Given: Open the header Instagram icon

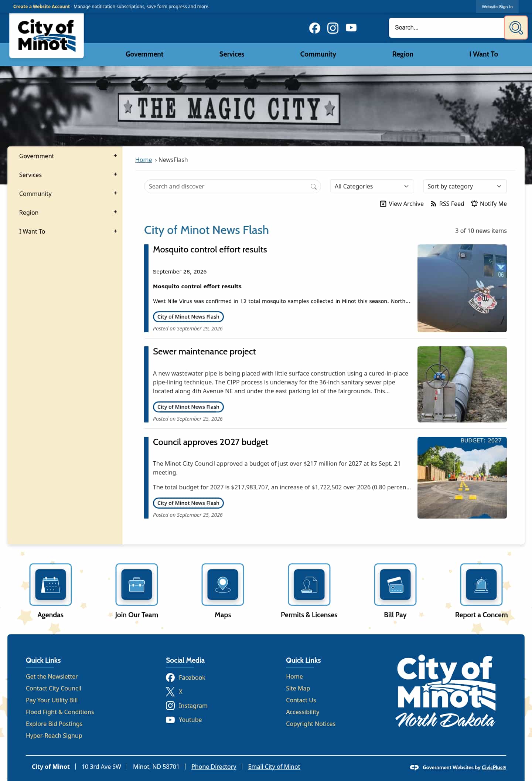Looking at the screenshot, I should (x=333, y=28).
